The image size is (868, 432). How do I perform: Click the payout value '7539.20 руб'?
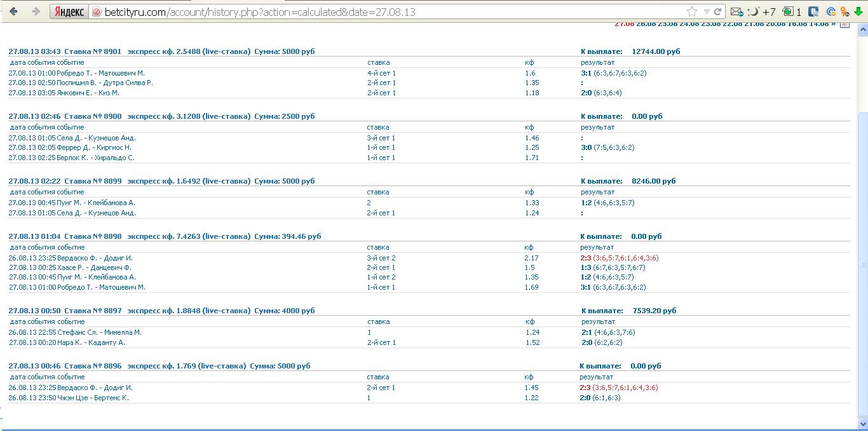pyautogui.click(x=654, y=311)
